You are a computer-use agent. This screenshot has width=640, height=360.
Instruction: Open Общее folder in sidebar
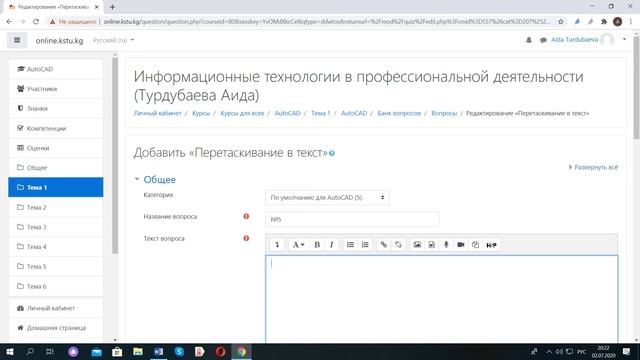[56, 167]
